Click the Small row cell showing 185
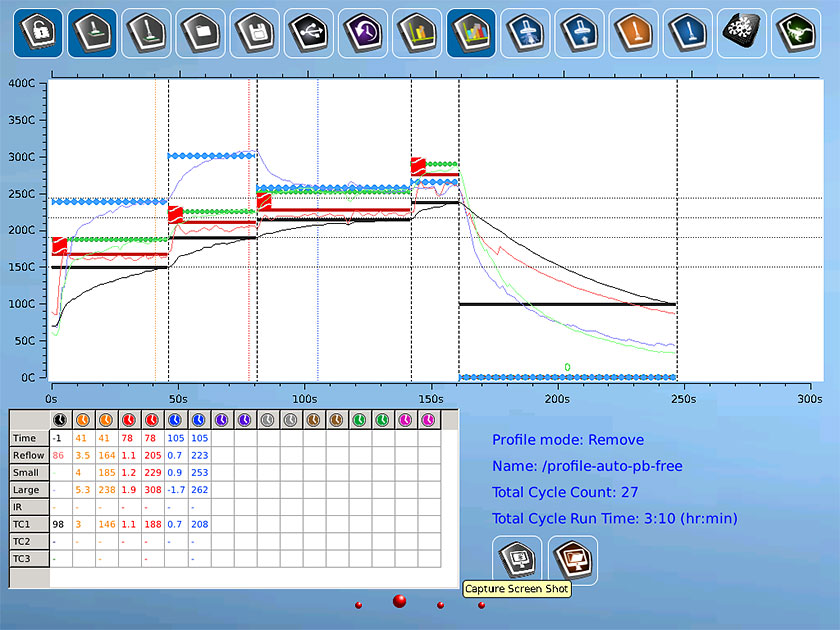The height and width of the screenshot is (630, 840). coord(107,472)
